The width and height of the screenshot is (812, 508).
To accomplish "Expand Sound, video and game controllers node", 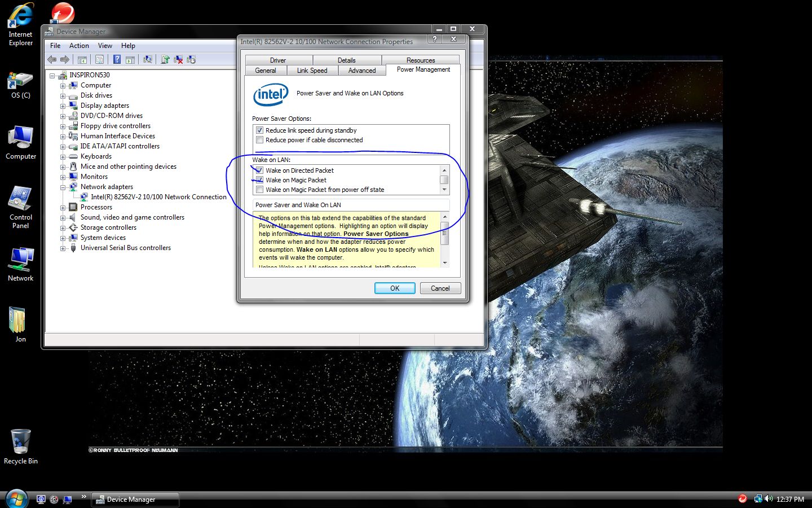I will coord(63,218).
